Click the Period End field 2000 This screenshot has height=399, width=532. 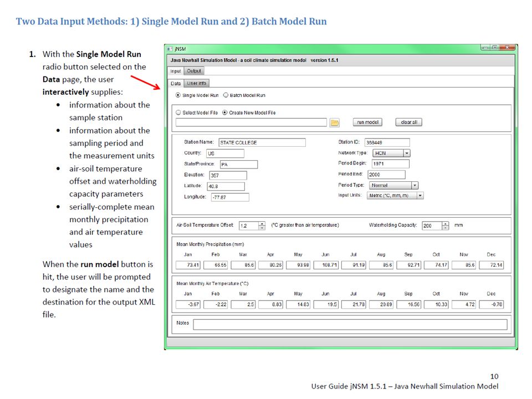pyautogui.click(x=386, y=175)
